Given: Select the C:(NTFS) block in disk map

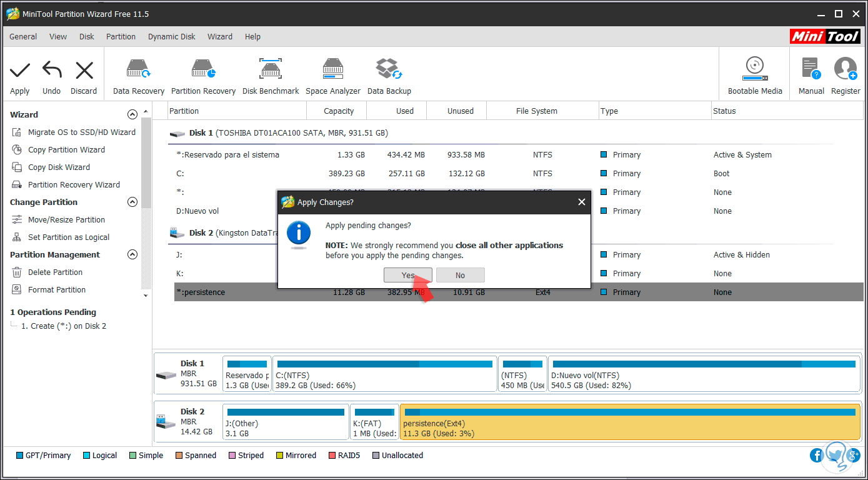Looking at the screenshot, I should pyautogui.click(x=384, y=374).
